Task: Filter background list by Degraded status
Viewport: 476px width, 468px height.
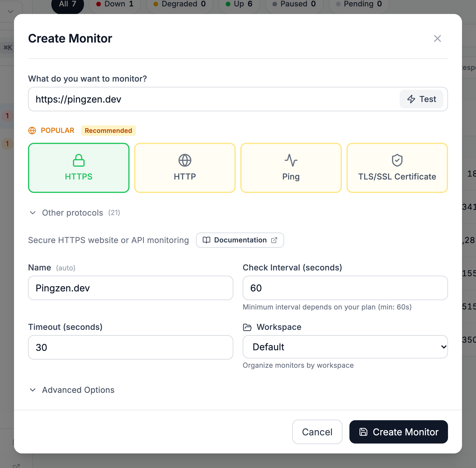Action: 180,4
